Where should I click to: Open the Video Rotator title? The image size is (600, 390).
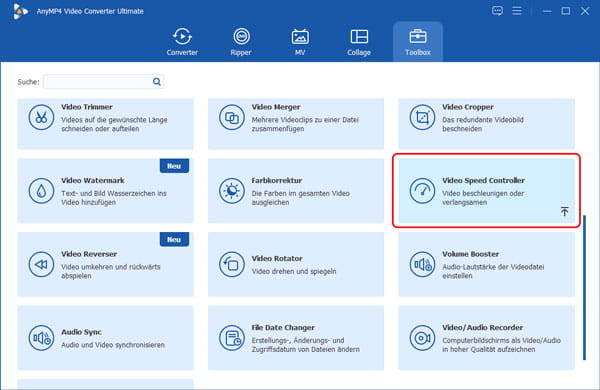(277, 258)
